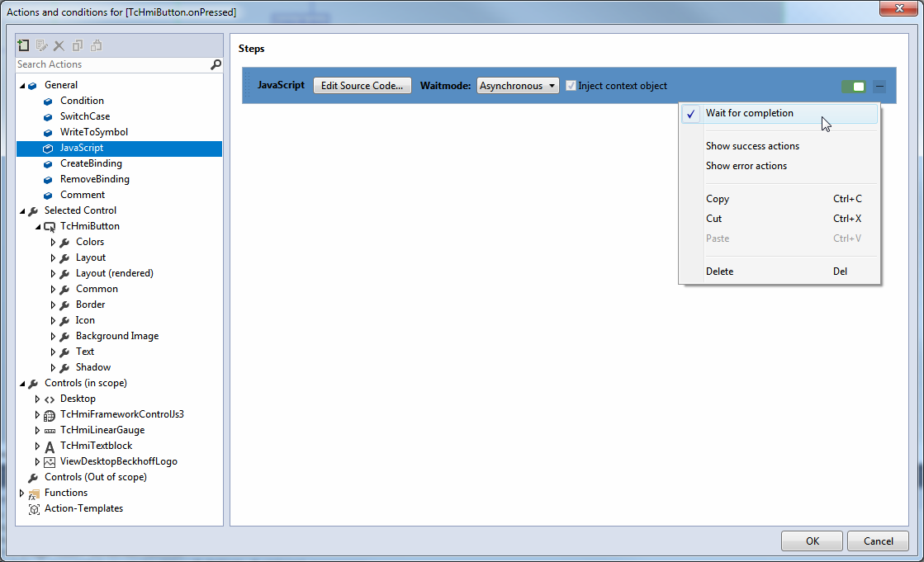Collapse the JavaScript step with minus button

pos(879,87)
